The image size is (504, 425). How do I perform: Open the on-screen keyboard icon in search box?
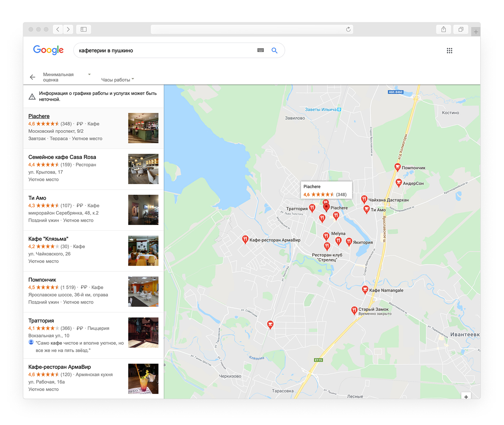pyautogui.click(x=260, y=50)
